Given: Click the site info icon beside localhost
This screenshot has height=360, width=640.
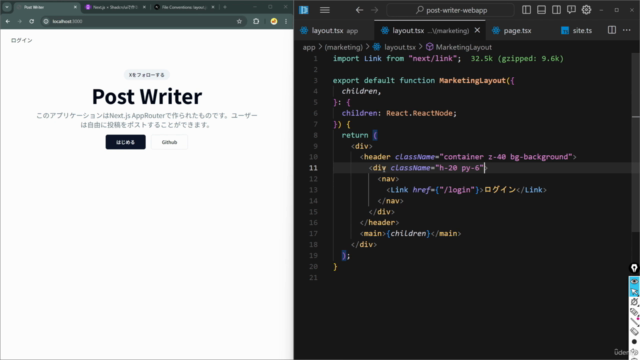Looking at the screenshot, I should [46, 21].
